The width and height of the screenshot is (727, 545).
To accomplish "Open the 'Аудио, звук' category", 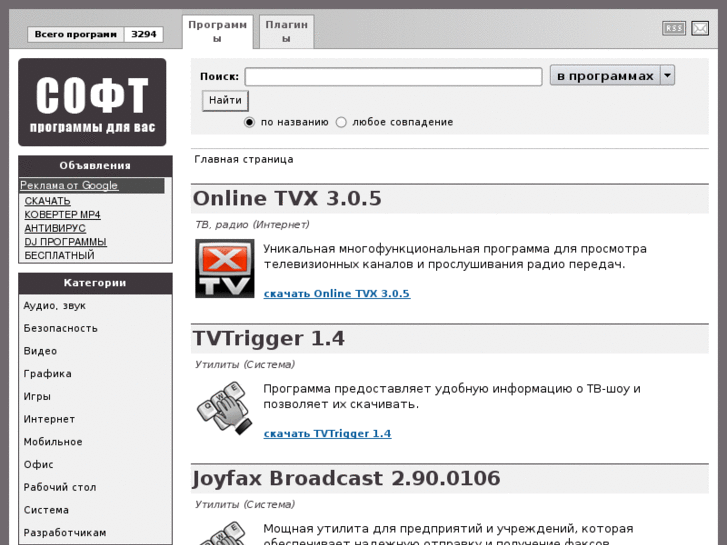I will click(55, 306).
